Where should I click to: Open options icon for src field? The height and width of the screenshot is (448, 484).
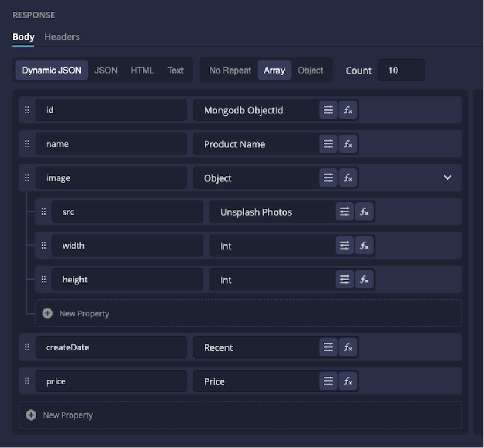[344, 212]
